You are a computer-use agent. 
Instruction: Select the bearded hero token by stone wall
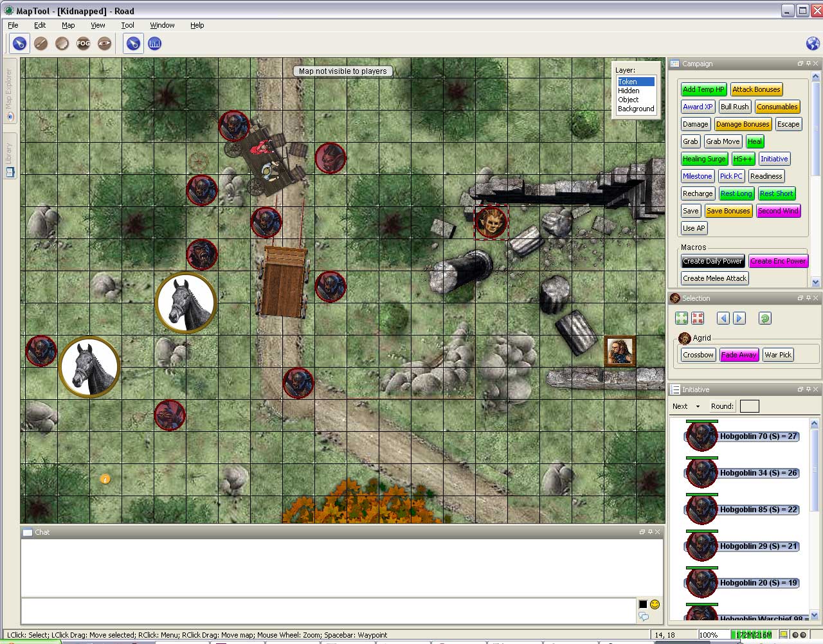(620, 351)
